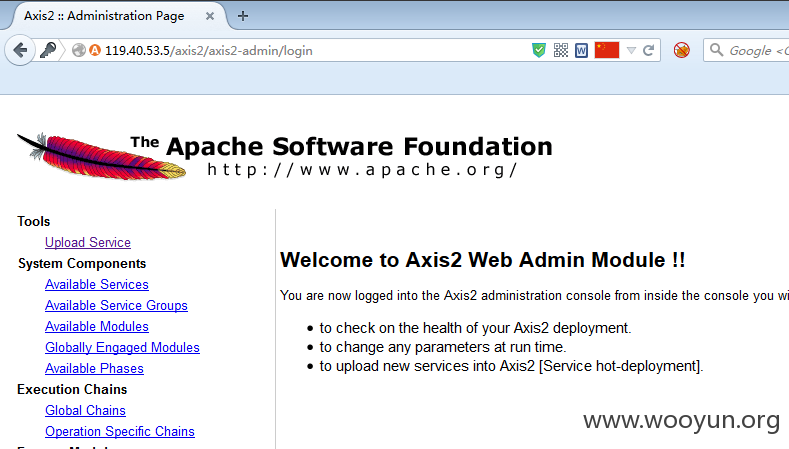Click the Execution Chains heading
The height and width of the screenshot is (449, 789).
[x=72, y=390]
